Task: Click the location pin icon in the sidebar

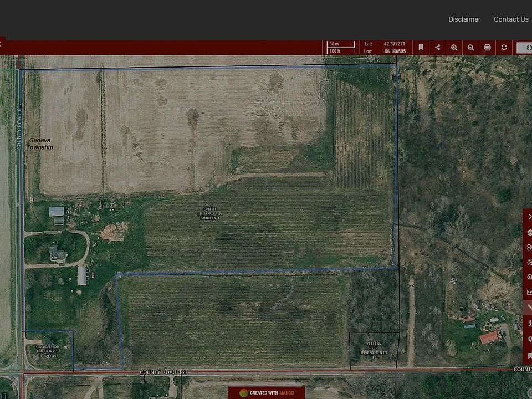Action: pyautogui.click(x=529, y=339)
